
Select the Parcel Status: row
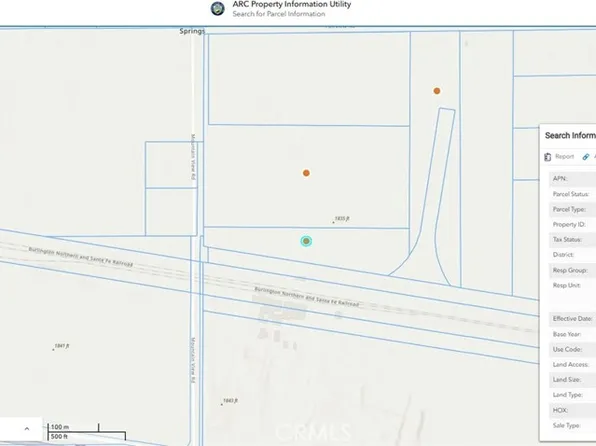pyautogui.click(x=572, y=194)
